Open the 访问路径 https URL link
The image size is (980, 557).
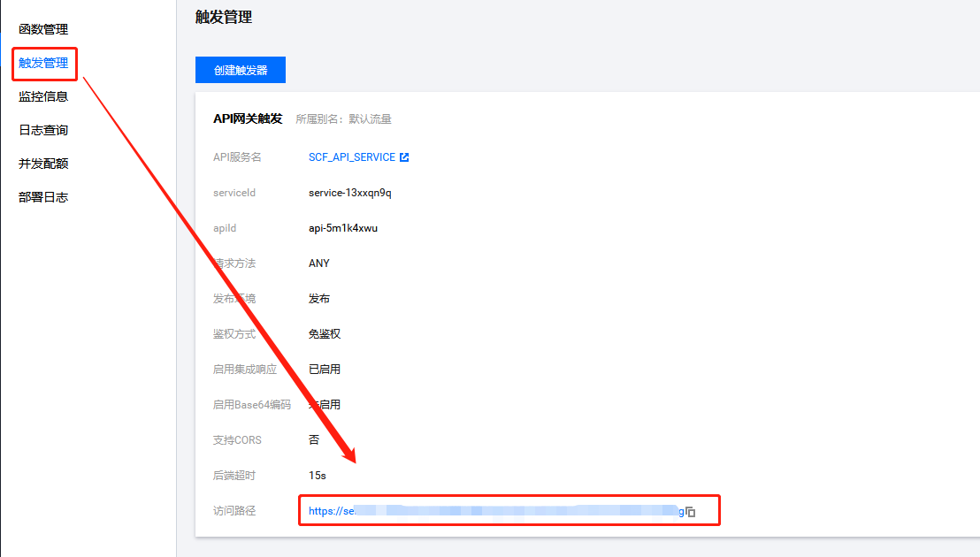495,511
